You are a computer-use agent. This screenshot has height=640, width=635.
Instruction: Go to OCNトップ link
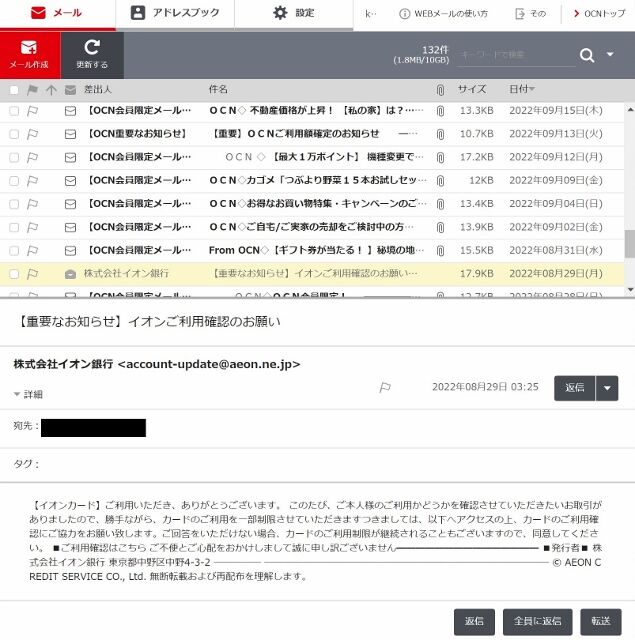pos(599,14)
